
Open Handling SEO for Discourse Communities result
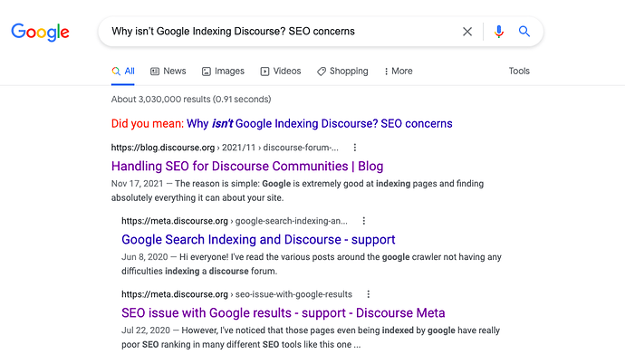(247, 166)
